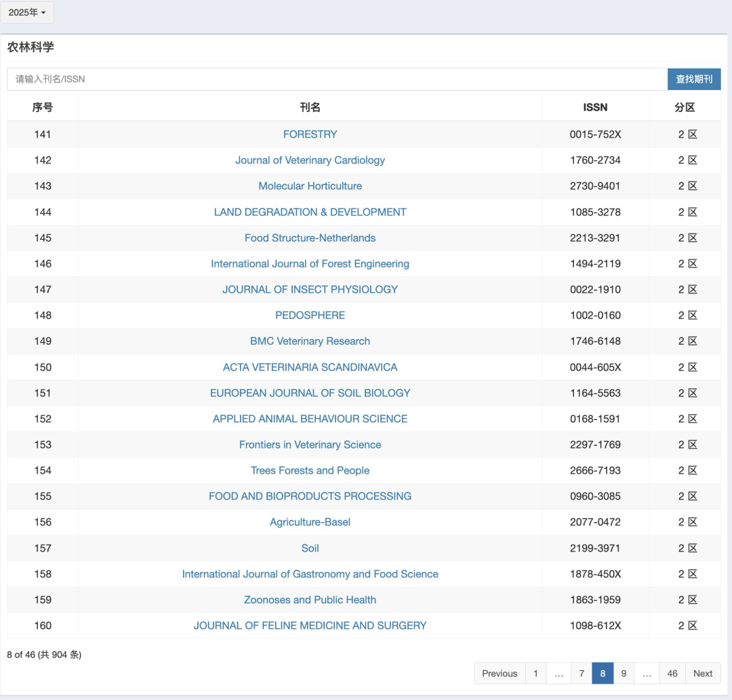Open the Food Structure-Netherlands link
The height and width of the screenshot is (700, 732).
(x=310, y=238)
